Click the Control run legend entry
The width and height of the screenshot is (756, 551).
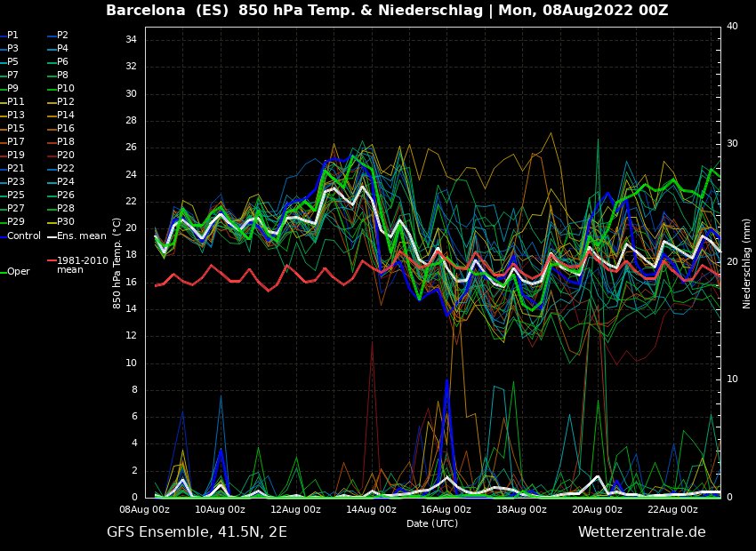20,236
